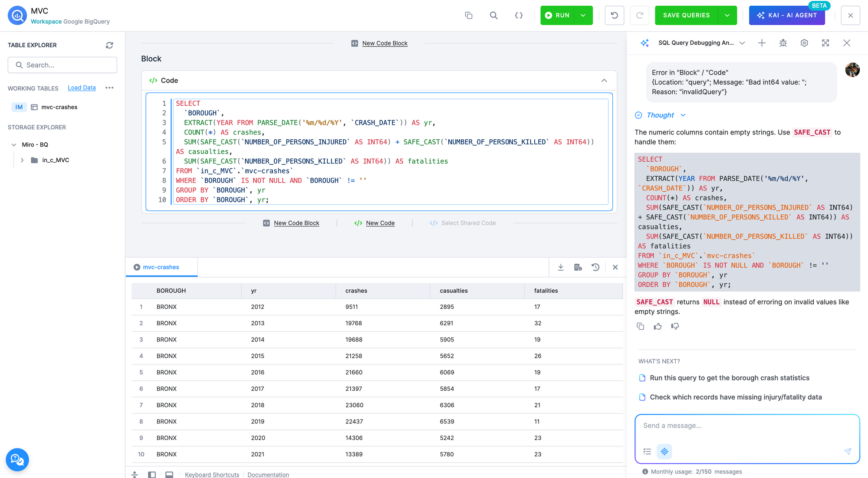Toggle the target context icon in message box

point(664,452)
